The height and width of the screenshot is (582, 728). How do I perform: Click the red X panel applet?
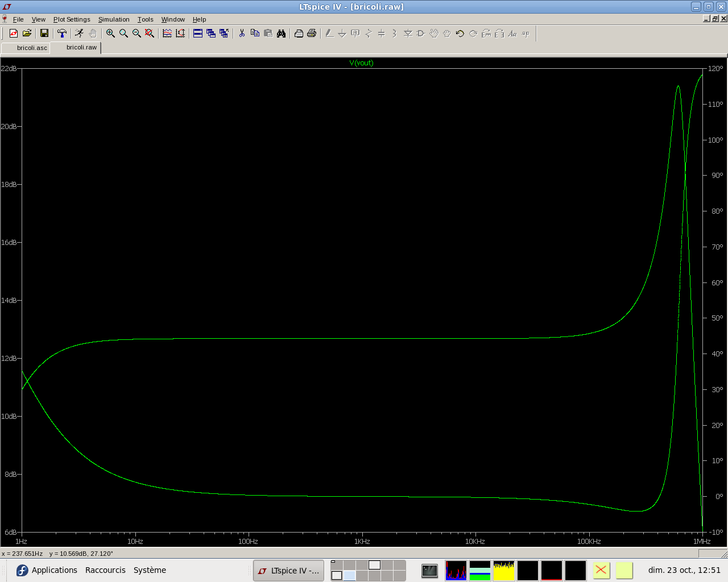click(601, 570)
